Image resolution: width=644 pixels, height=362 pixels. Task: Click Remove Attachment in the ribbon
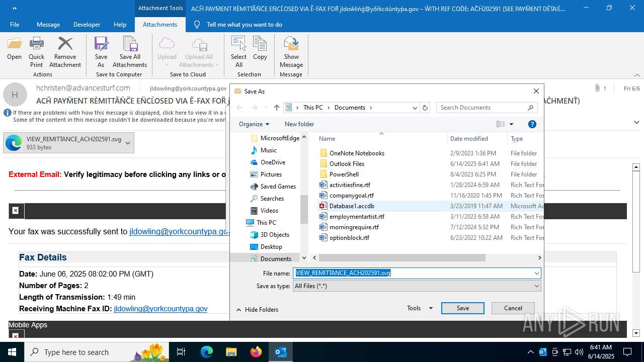65,52
